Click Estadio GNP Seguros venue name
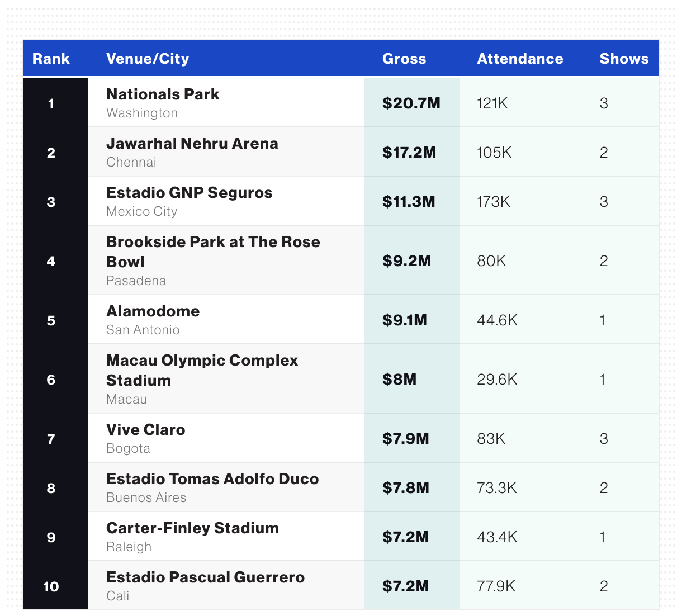The width and height of the screenshot is (682, 616). 189,193
